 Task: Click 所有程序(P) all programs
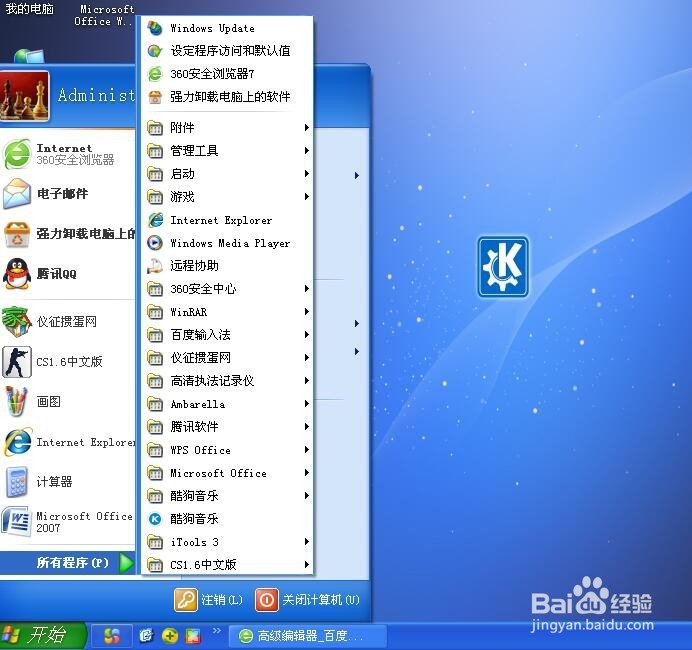[68, 563]
